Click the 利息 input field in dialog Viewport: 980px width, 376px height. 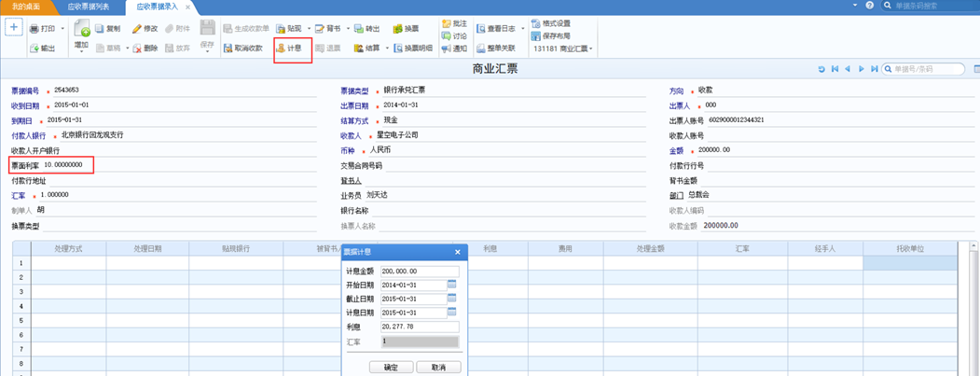(x=420, y=327)
